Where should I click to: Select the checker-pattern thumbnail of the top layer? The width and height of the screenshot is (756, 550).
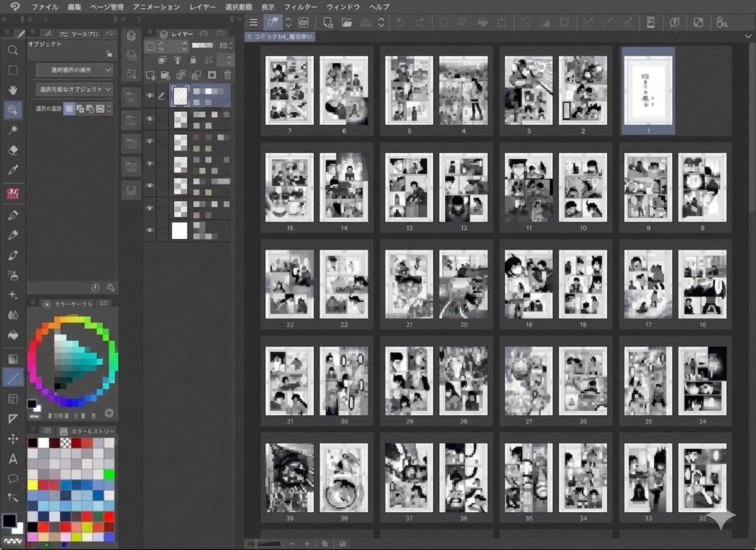pyautogui.click(x=180, y=96)
